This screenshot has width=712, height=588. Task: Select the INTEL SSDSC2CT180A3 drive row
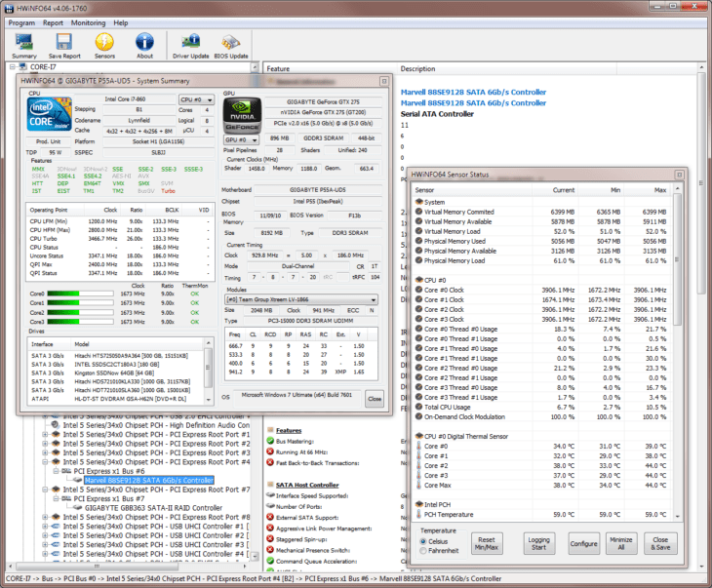pos(116,364)
